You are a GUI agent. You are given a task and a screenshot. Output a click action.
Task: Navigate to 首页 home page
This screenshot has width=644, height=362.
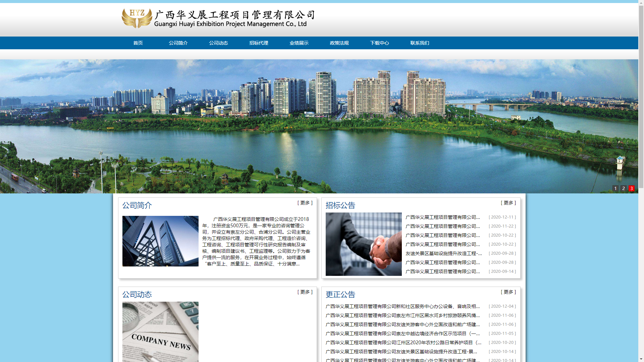point(138,43)
